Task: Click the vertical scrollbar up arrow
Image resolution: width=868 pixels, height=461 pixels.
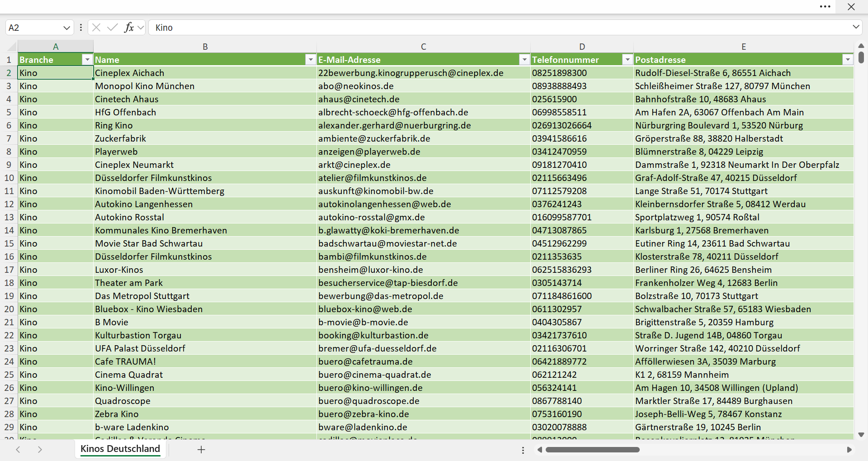Action: [x=861, y=46]
